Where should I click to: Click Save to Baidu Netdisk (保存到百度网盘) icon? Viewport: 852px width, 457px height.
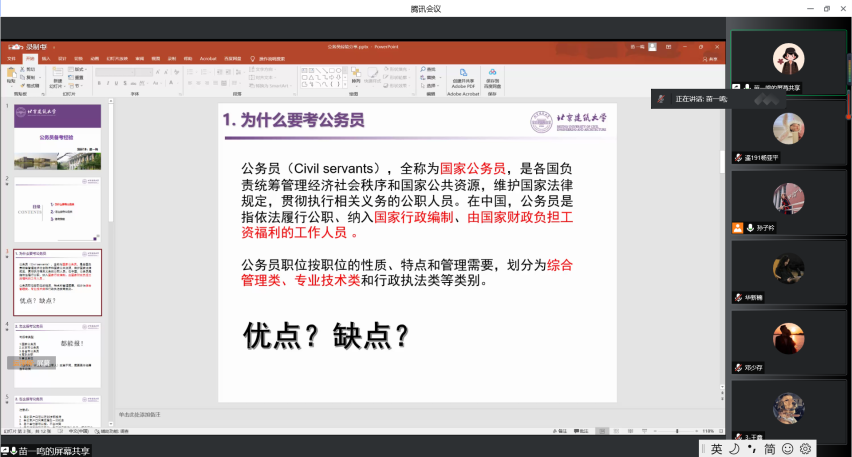tap(492, 76)
